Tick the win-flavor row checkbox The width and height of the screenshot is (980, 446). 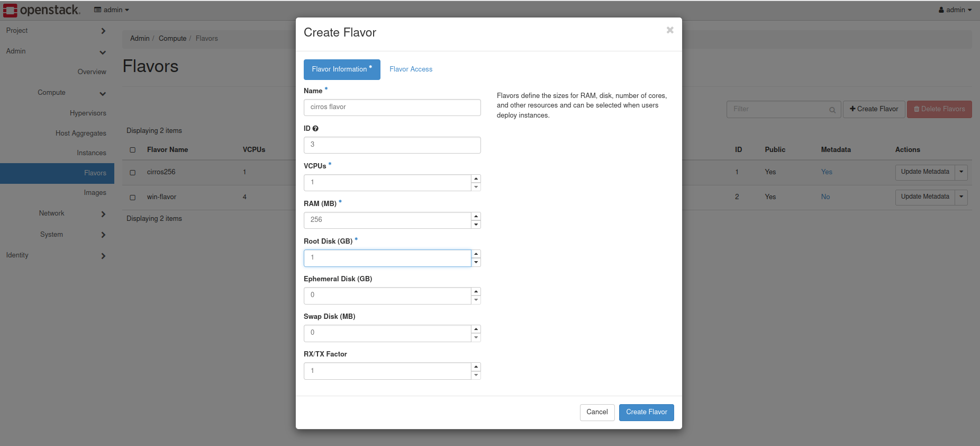click(133, 198)
